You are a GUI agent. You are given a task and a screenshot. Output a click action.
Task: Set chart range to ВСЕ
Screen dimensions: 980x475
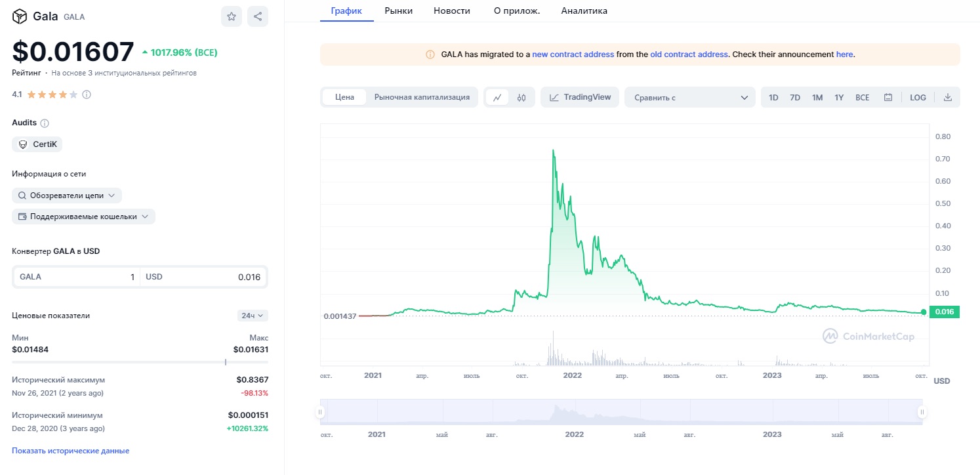(862, 97)
